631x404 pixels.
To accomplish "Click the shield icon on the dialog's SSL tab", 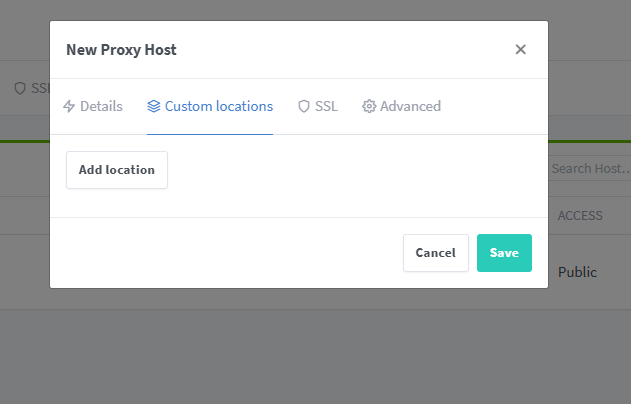I will tap(304, 106).
